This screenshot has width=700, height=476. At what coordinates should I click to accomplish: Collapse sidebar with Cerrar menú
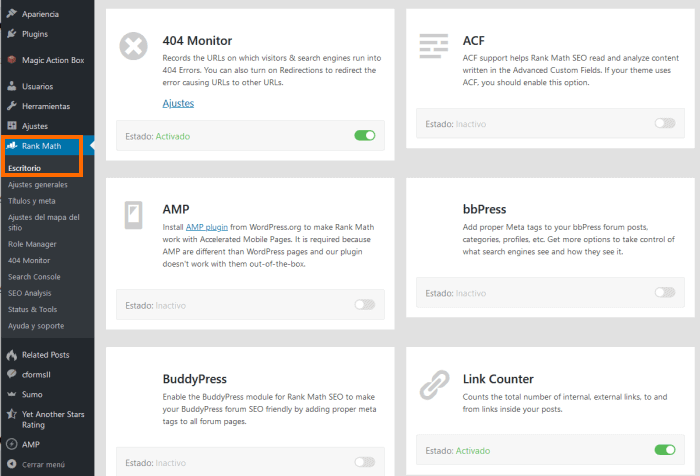point(43,464)
